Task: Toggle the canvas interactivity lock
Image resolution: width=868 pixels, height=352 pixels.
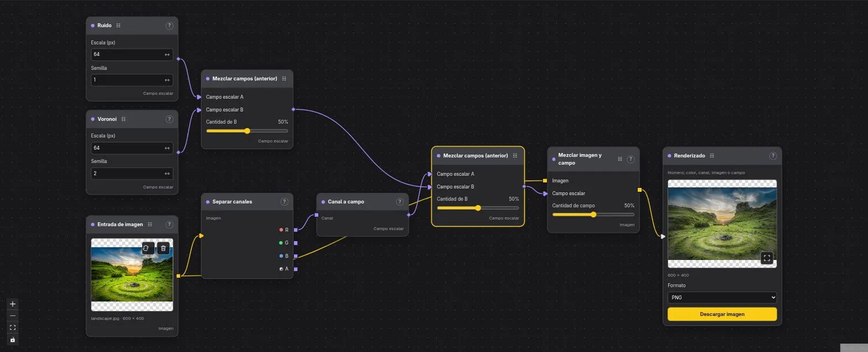Action: 13,339
